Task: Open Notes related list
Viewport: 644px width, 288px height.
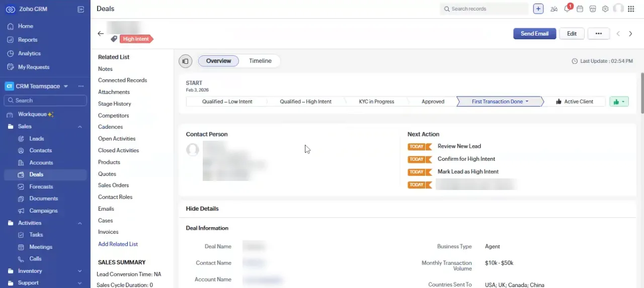Action: [105, 69]
